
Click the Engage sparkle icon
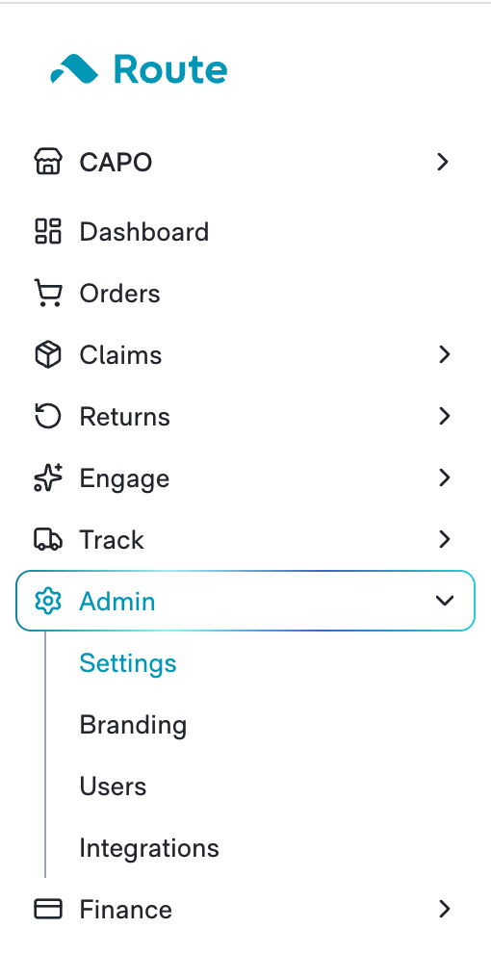[48, 478]
